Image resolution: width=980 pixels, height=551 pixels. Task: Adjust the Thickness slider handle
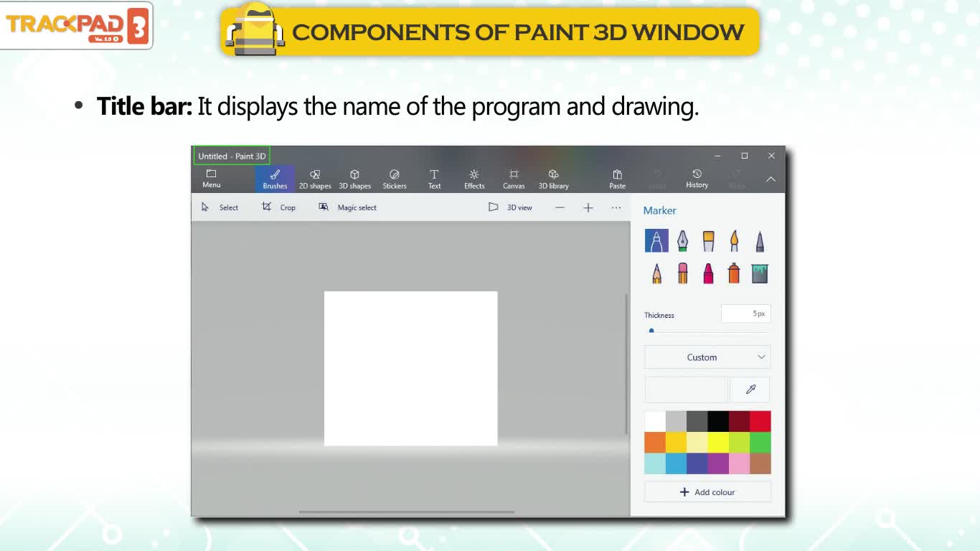(x=651, y=331)
